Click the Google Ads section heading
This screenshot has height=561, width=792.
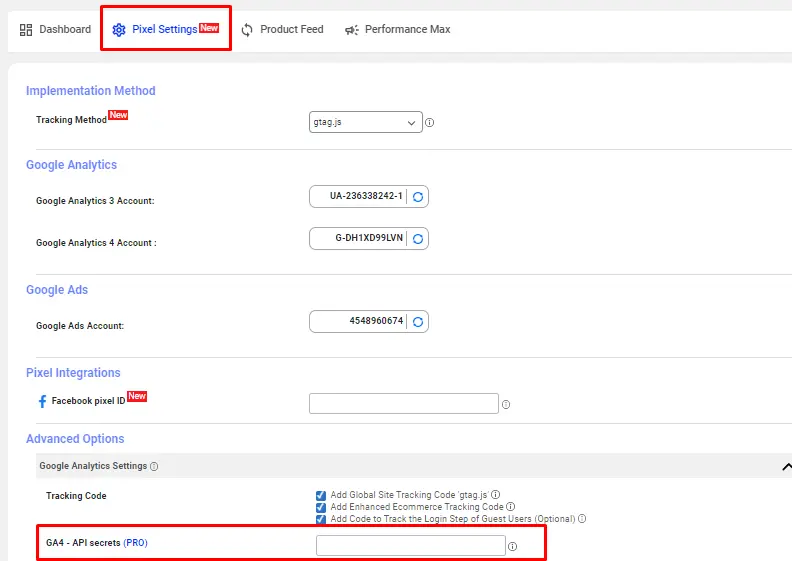[57, 290]
